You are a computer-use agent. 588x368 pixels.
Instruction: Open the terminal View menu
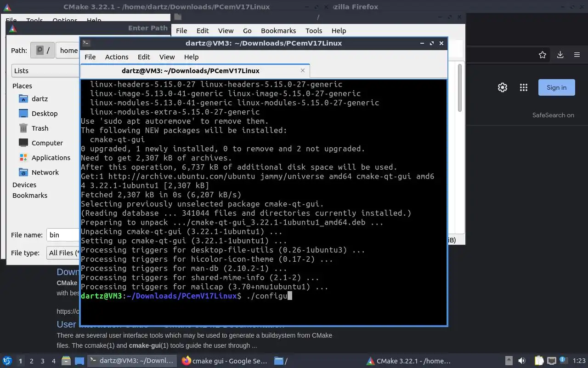[167, 57]
